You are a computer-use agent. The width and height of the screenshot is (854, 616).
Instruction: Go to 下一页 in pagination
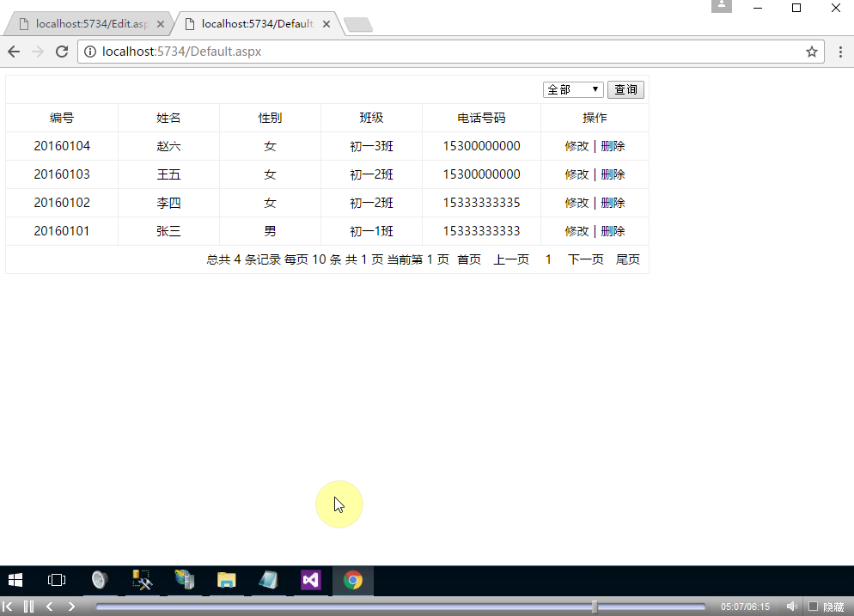tap(585, 258)
